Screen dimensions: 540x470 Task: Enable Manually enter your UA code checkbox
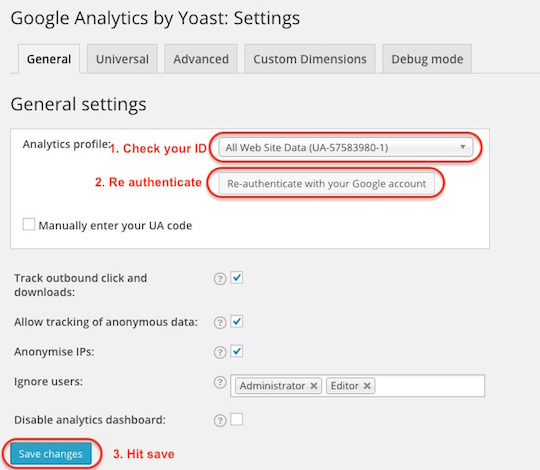[x=29, y=224]
